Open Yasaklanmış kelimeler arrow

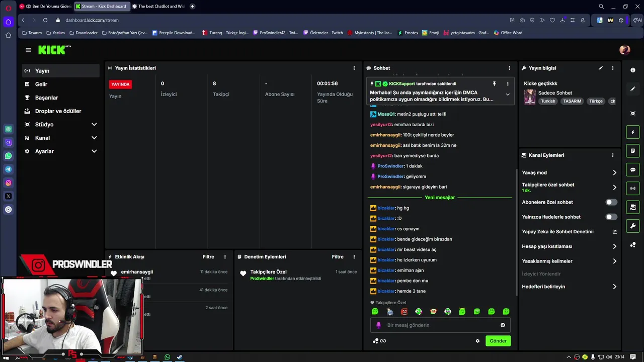614,261
